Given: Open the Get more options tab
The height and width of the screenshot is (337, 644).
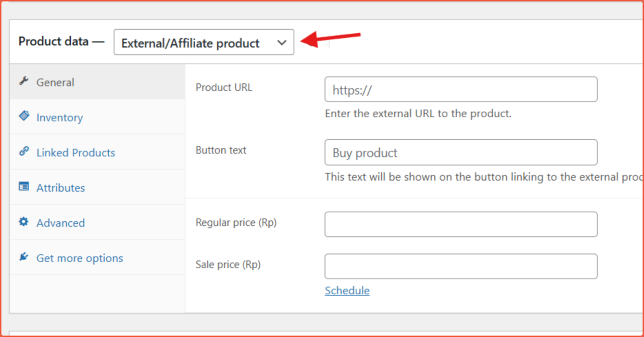Looking at the screenshot, I should [79, 258].
